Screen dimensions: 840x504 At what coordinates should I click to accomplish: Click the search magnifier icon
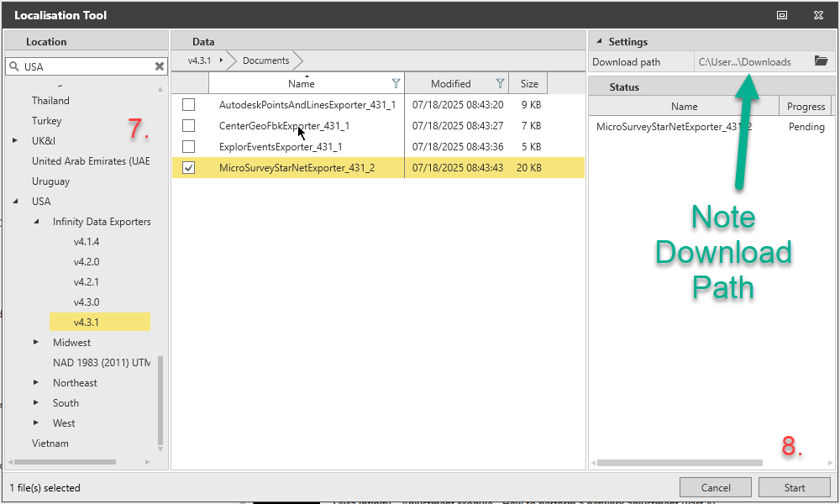coord(14,66)
